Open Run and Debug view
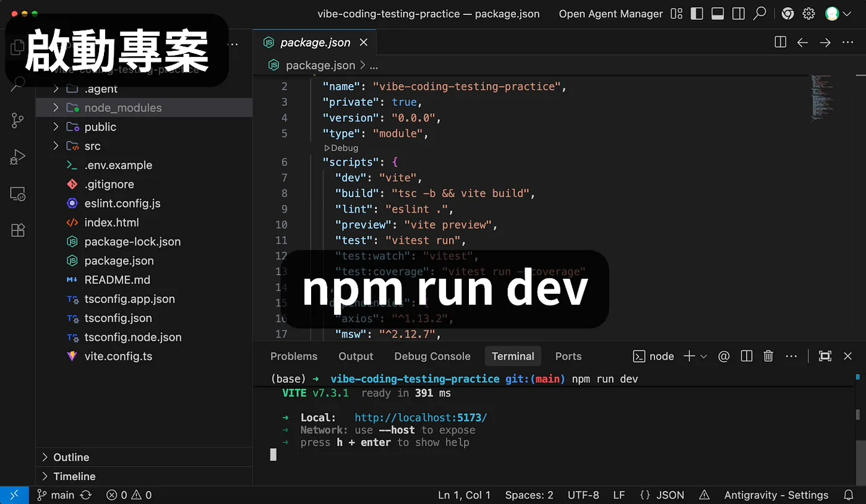866x504 pixels. tap(17, 157)
